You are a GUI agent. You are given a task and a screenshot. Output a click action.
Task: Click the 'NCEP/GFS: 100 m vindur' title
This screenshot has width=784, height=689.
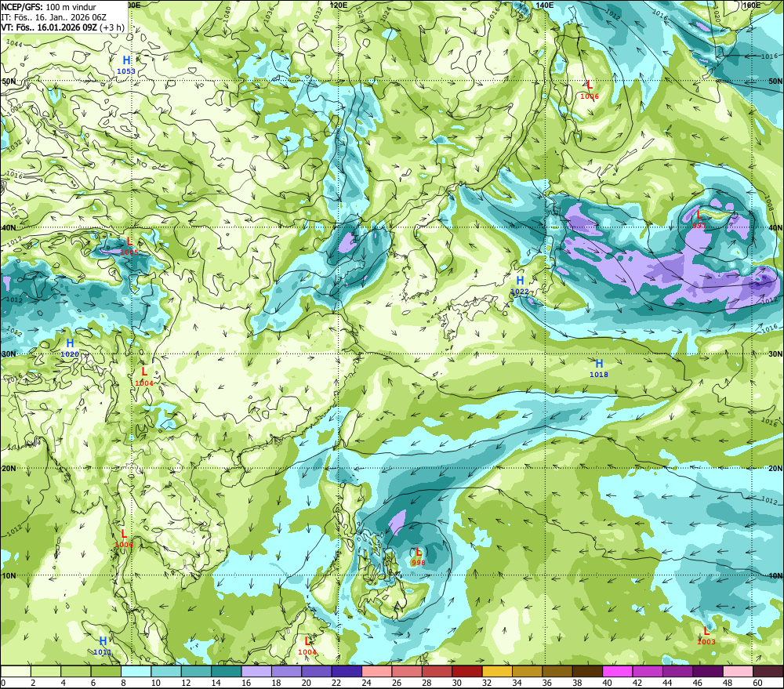(x=49, y=7)
